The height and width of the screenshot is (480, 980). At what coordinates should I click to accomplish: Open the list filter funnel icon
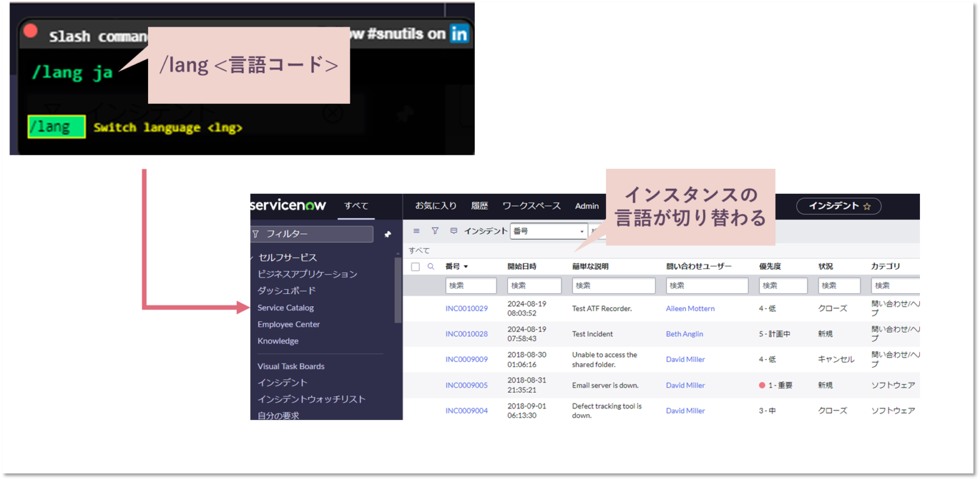point(434,231)
